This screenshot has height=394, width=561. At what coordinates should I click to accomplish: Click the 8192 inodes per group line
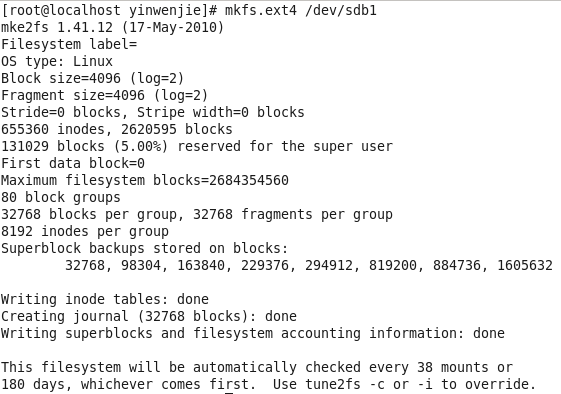click(85, 232)
